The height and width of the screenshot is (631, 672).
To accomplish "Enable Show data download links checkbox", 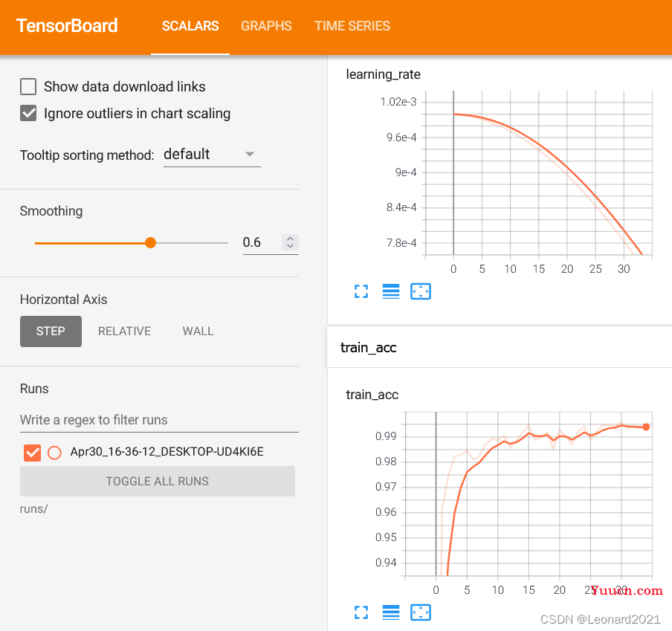I will pyautogui.click(x=28, y=86).
